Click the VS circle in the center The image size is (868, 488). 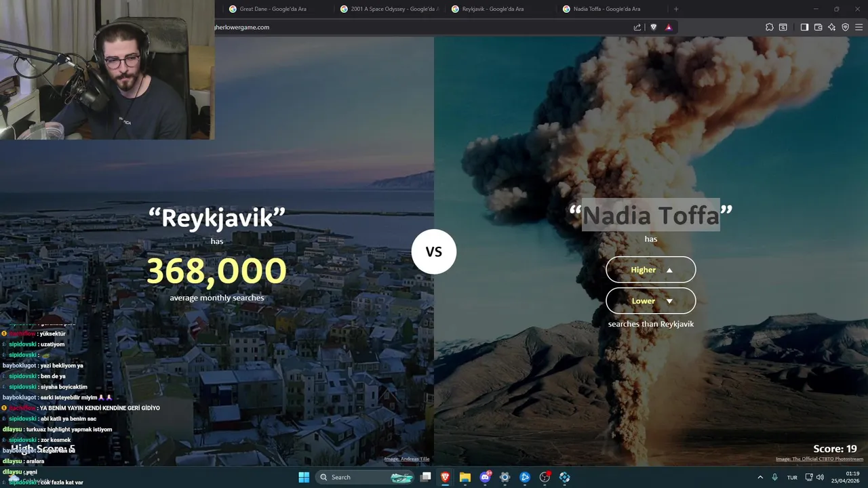434,251
